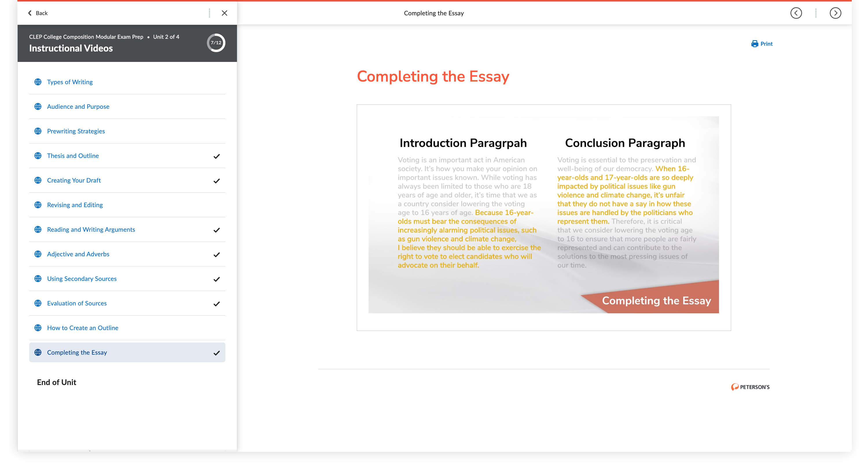Screen dimensions: 868x464
Task: Click the globe icon beside Prewriting Strategies
Action: pos(38,131)
